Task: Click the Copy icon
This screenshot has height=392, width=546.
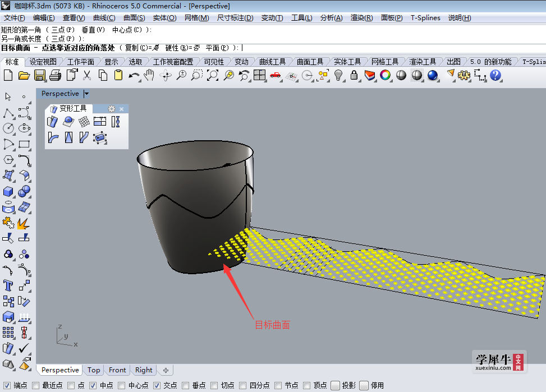Action: tap(103, 75)
